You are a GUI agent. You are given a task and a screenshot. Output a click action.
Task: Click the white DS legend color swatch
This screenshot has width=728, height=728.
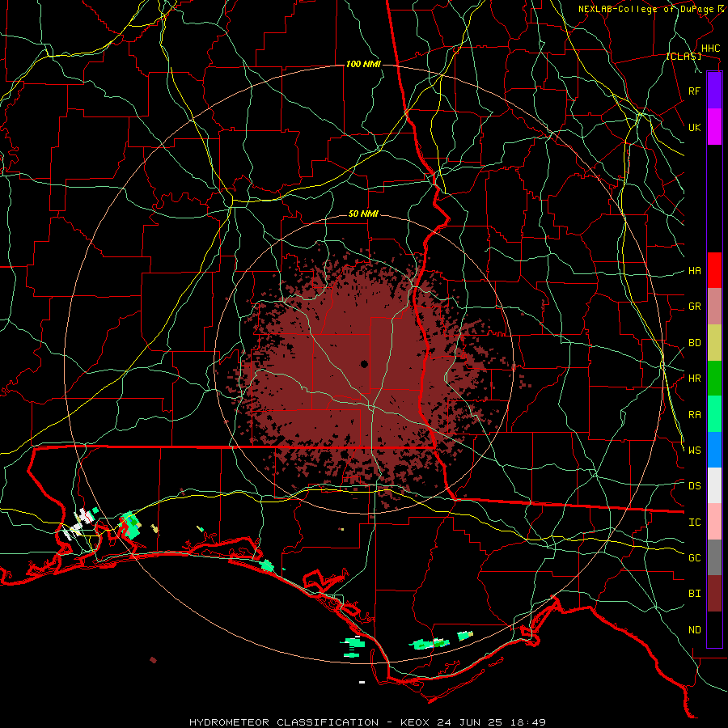point(714,485)
